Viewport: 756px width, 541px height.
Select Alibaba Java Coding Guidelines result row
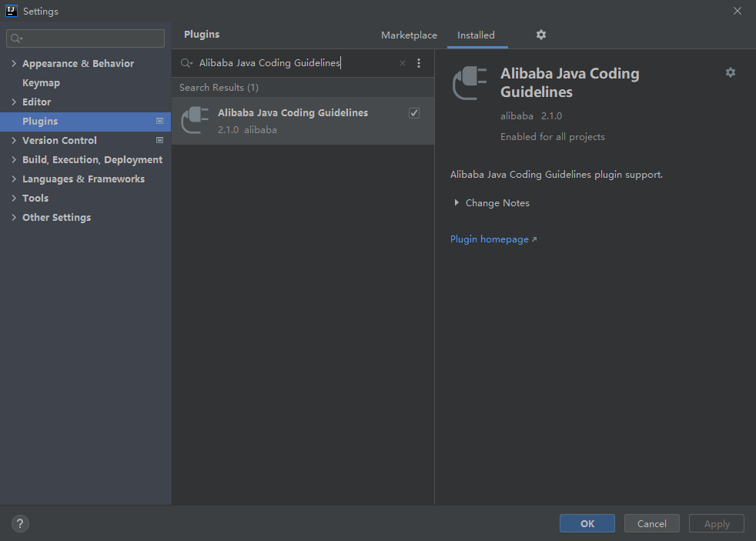coord(303,121)
